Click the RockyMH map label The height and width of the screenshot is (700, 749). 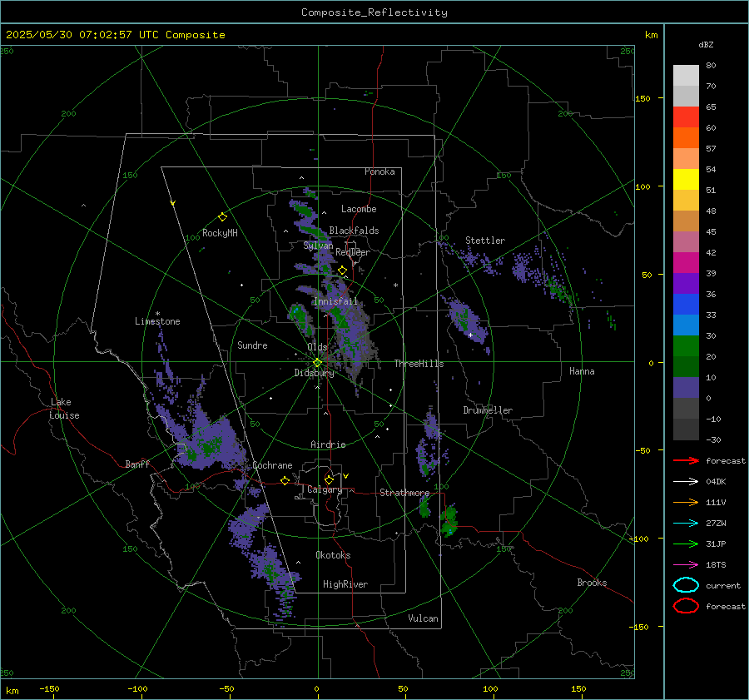click(x=220, y=233)
